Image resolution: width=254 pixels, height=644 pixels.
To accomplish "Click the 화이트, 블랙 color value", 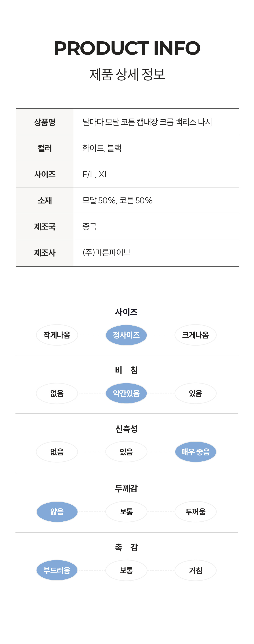I will (102, 148).
